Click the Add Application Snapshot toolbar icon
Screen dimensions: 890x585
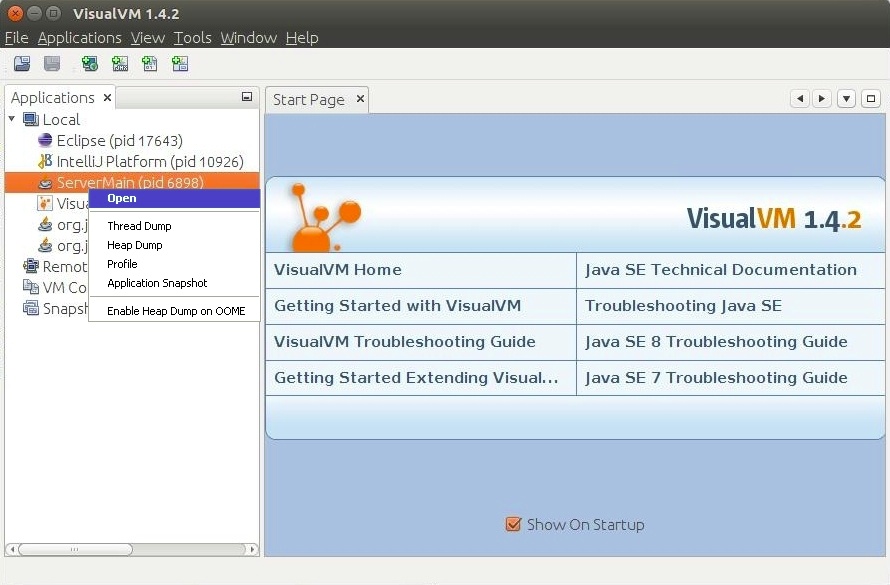[x=180, y=64]
